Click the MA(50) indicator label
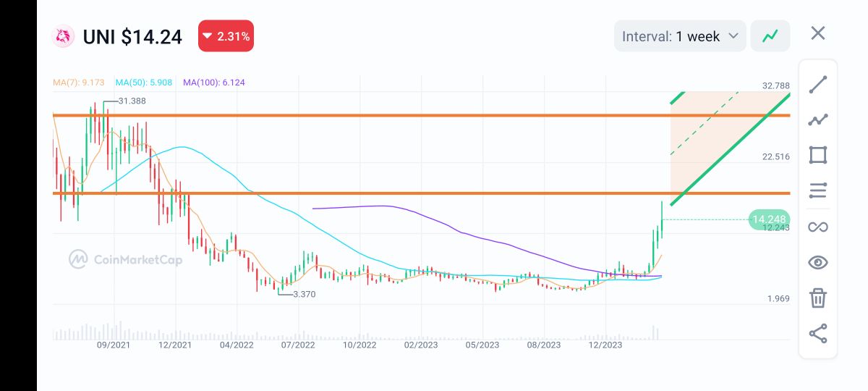This screenshot has width=868, height=391. point(144,83)
